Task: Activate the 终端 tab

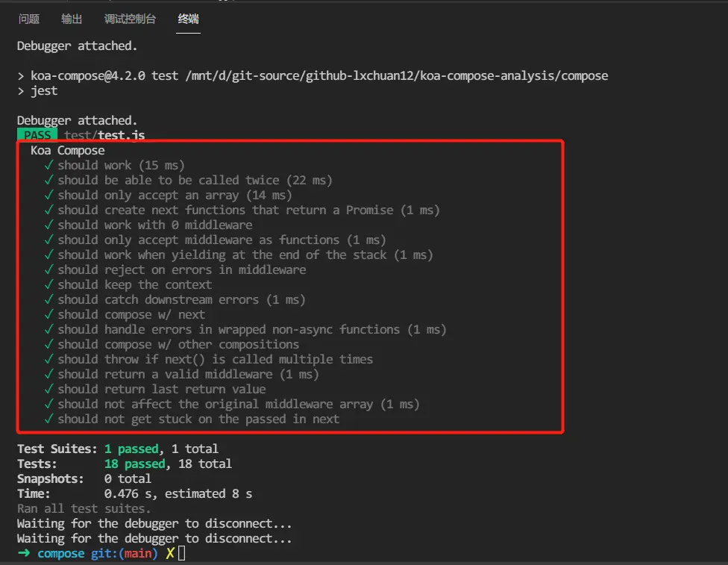Action: click(188, 19)
